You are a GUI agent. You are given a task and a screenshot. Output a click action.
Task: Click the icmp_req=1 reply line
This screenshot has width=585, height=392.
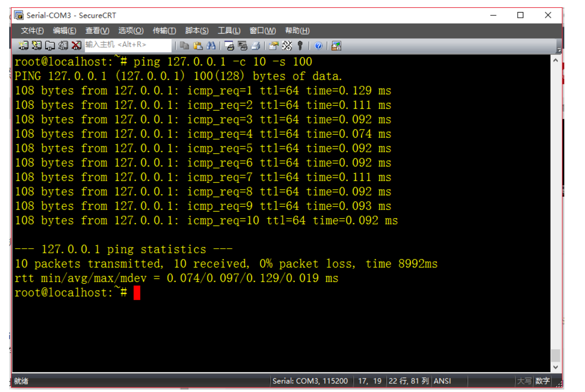[x=203, y=90]
